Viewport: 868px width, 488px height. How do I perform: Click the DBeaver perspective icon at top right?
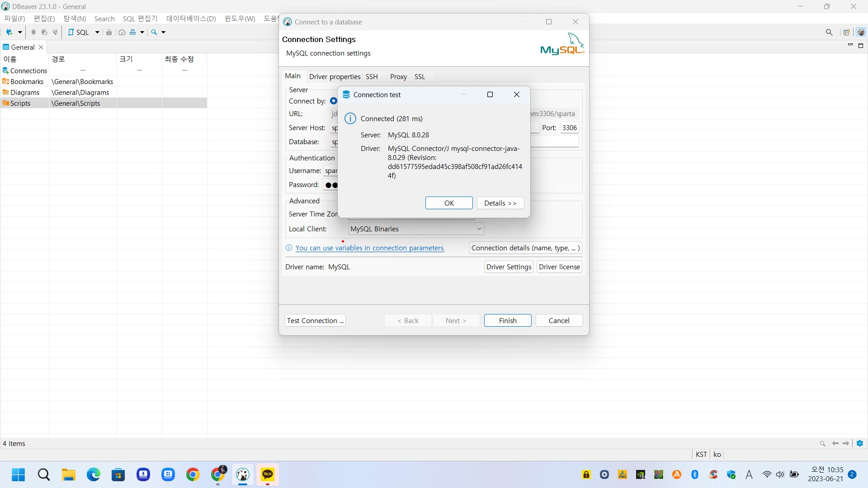[861, 32]
